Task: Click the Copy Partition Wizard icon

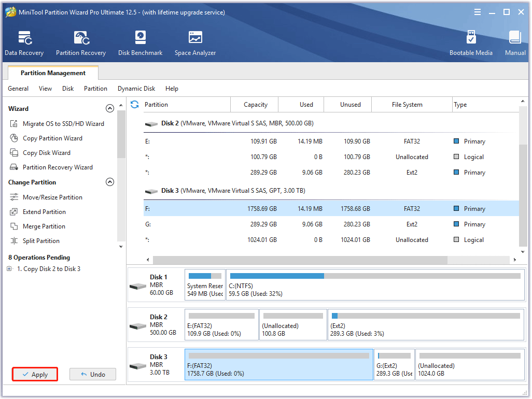Action: pos(14,138)
